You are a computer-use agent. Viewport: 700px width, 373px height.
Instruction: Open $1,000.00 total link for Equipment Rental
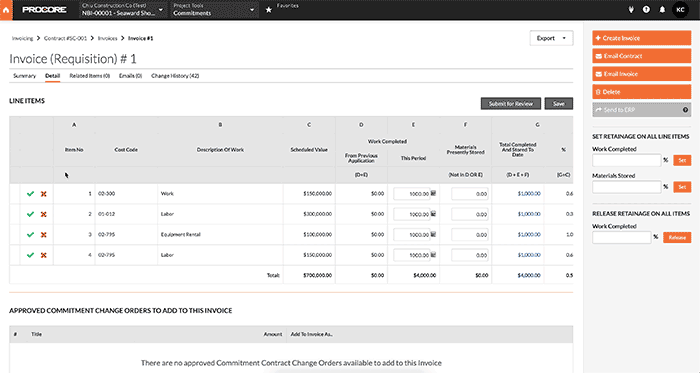click(x=529, y=235)
